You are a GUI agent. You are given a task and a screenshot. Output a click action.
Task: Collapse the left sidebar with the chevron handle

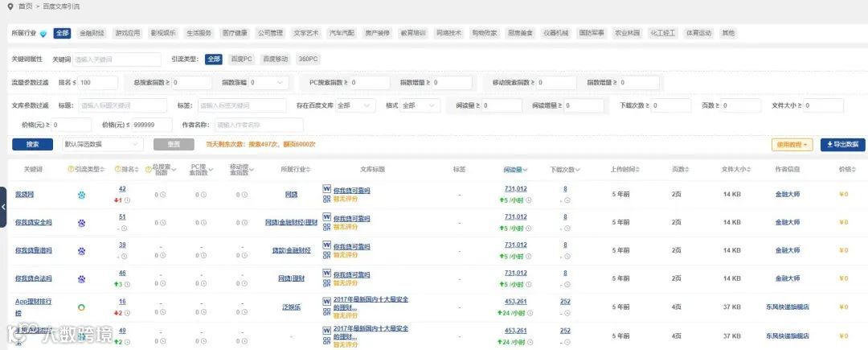point(3,207)
